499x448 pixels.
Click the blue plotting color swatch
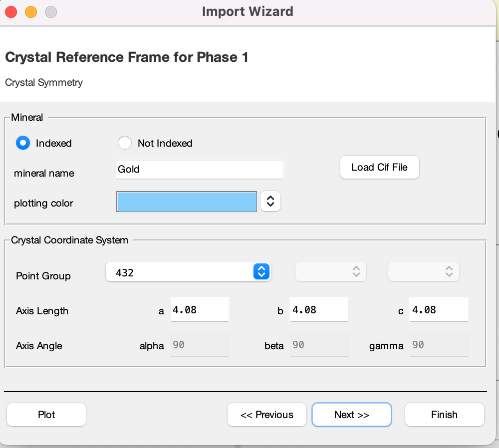tap(186, 201)
